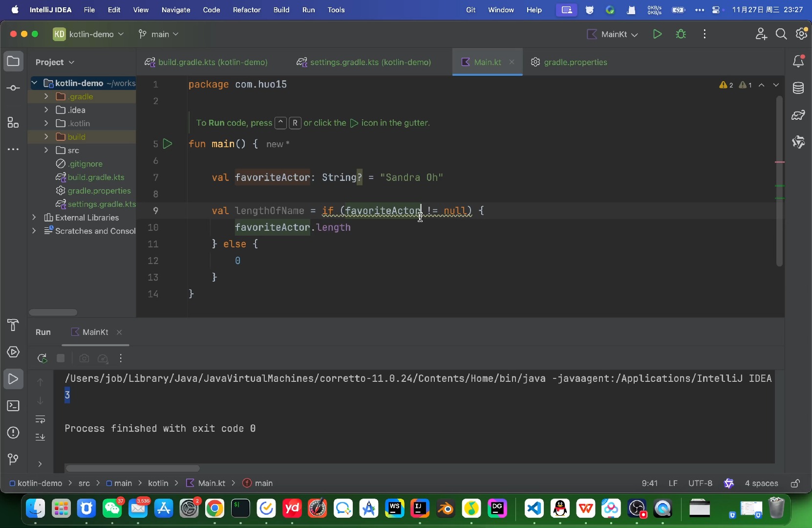The image size is (812, 528).
Task: Open the Gradle tool window
Action: pyautogui.click(x=799, y=115)
